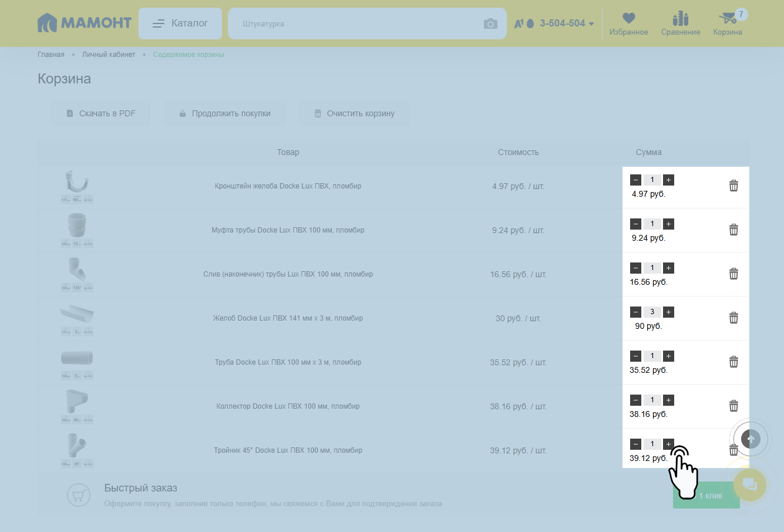Decrease the Труба Docke Lux quantity
Viewport: 784px width, 532px height.
pos(635,356)
